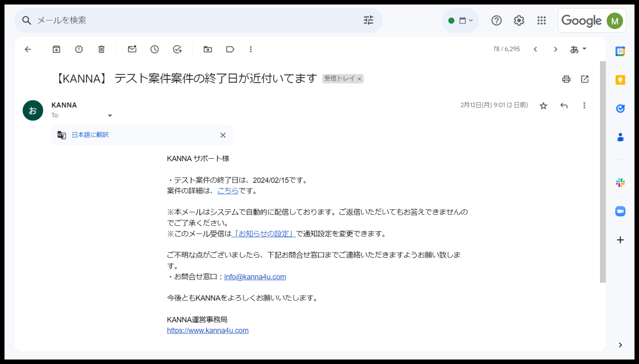Screen dimensions: 639x364
Task: Remove the 受信トレイ label tag
Action: pyautogui.click(x=359, y=79)
